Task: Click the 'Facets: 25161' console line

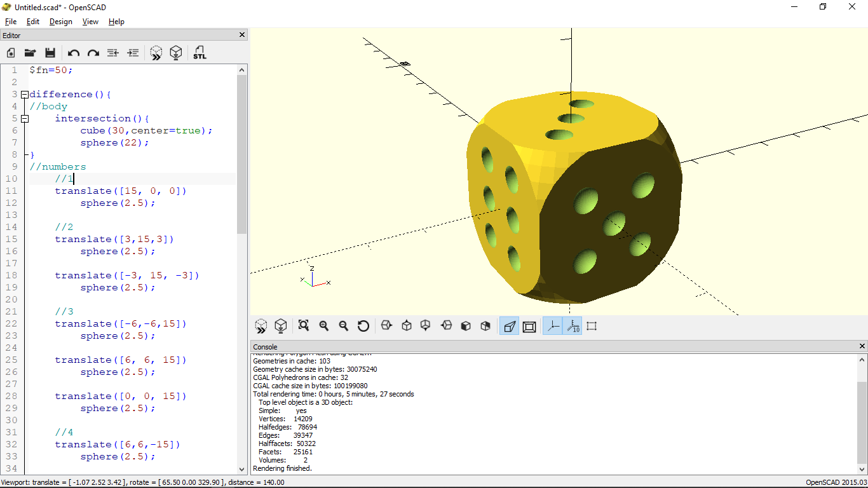Action: coord(286,452)
